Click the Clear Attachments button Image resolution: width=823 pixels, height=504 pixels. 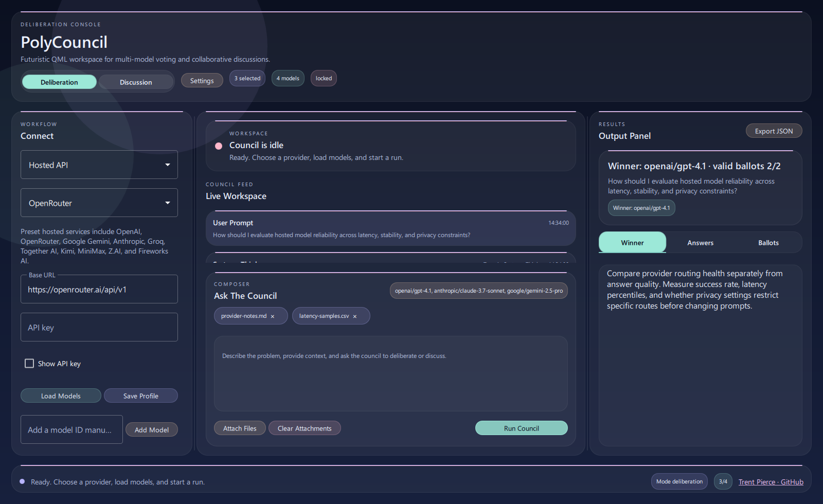coord(305,428)
